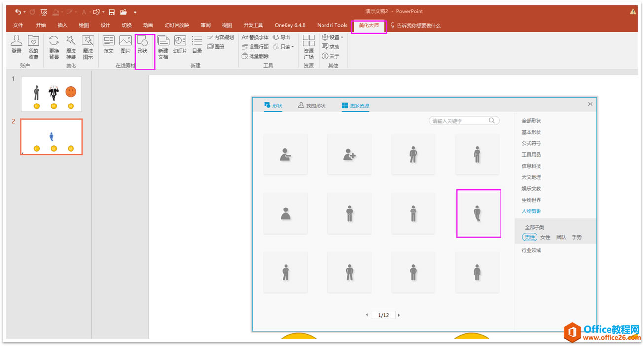Save the presentation with the floppy icon

click(x=112, y=12)
